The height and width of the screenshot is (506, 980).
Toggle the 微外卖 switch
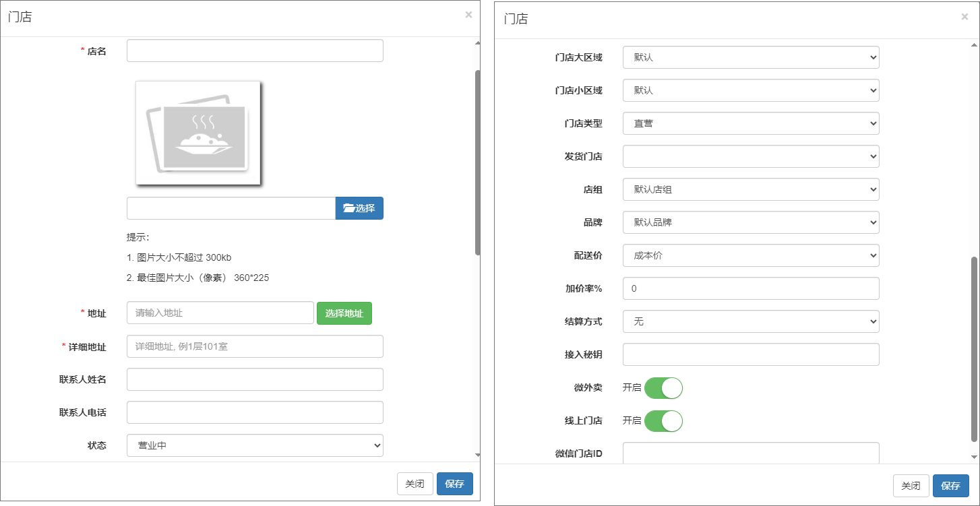click(x=663, y=388)
